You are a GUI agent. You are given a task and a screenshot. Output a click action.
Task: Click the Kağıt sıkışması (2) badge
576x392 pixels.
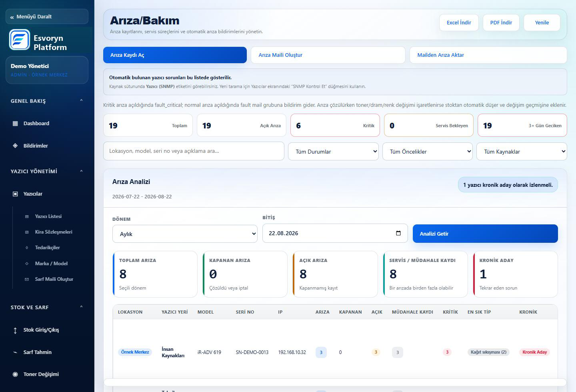[488, 352]
